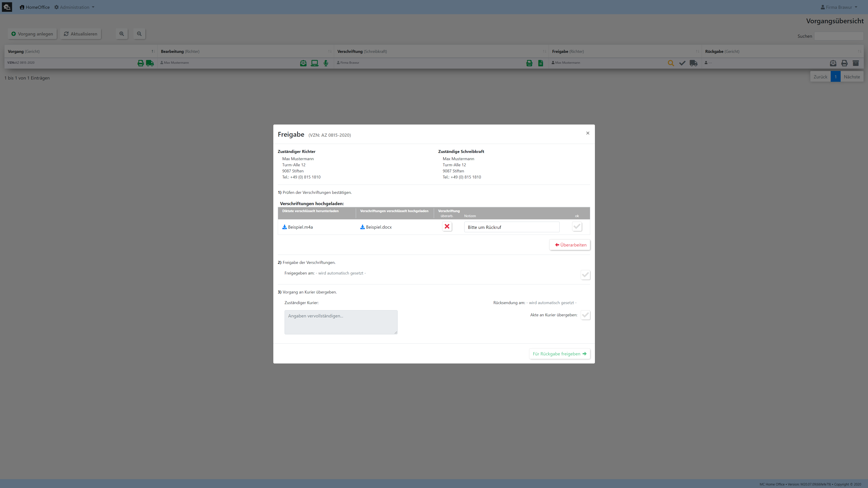Click the green printer icon in Vorgang column
Screen dimensions: 868x488
point(141,63)
